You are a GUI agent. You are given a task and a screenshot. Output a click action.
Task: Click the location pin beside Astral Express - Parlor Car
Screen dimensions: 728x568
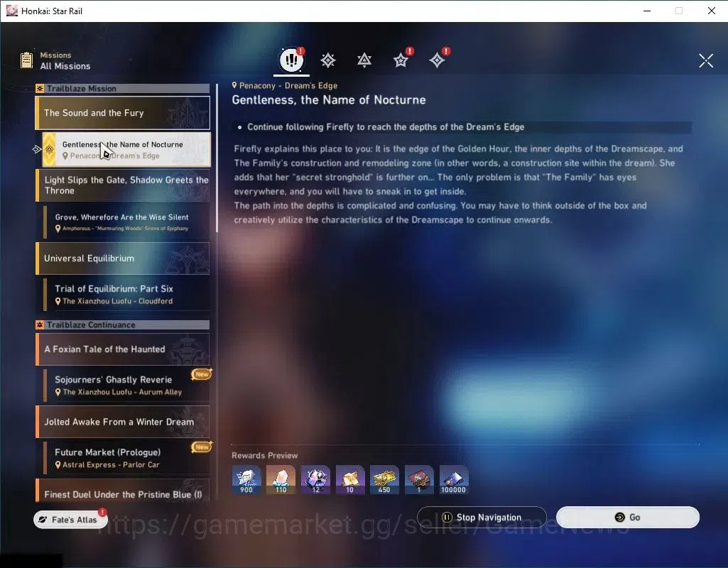(58, 464)
